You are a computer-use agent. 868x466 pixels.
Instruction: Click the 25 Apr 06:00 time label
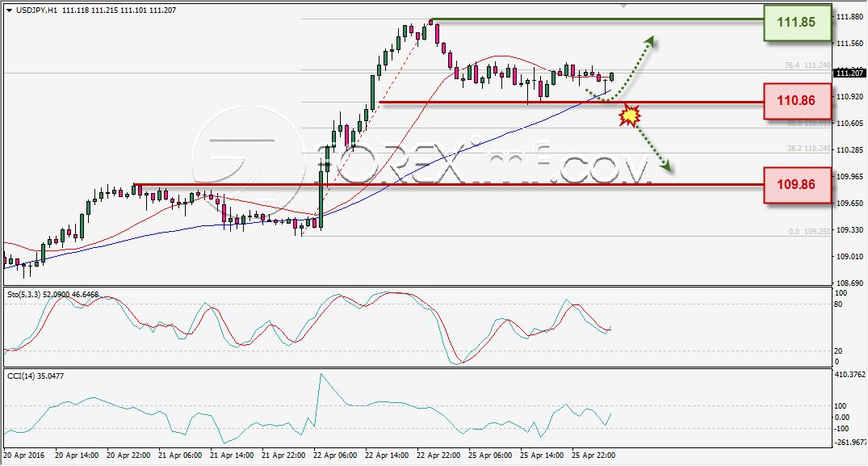pyautogui.click(x=490, y=455)
